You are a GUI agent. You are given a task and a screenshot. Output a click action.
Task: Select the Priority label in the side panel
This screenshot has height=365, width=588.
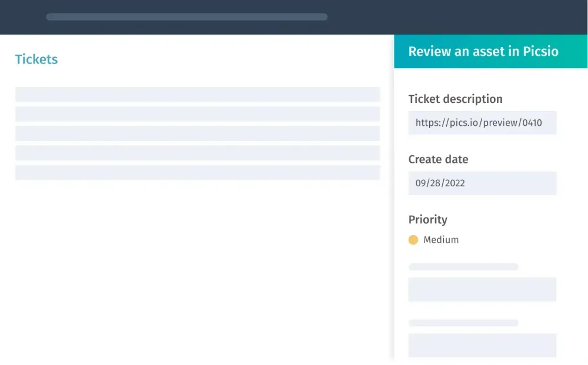click(x=427, y=219)
